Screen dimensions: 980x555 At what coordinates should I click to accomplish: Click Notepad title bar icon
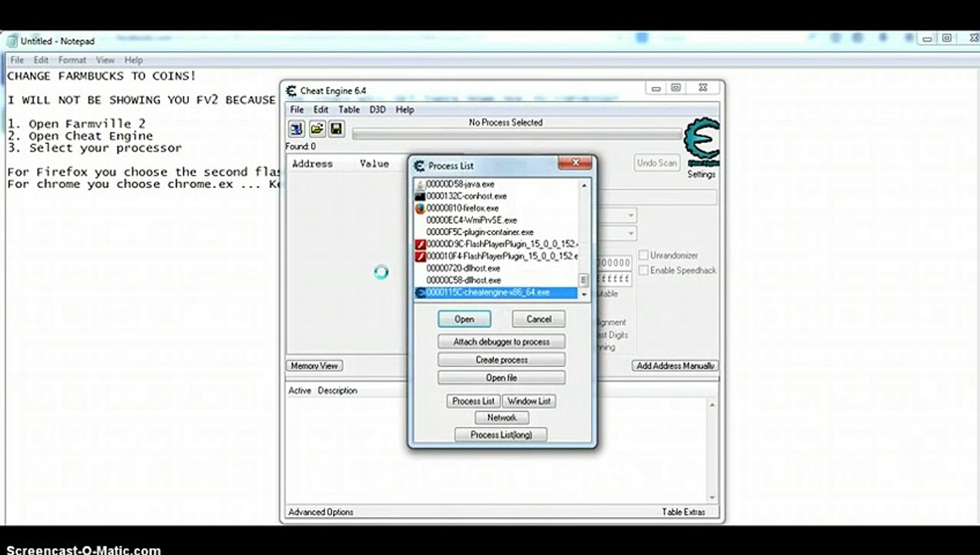click(12, 40)
